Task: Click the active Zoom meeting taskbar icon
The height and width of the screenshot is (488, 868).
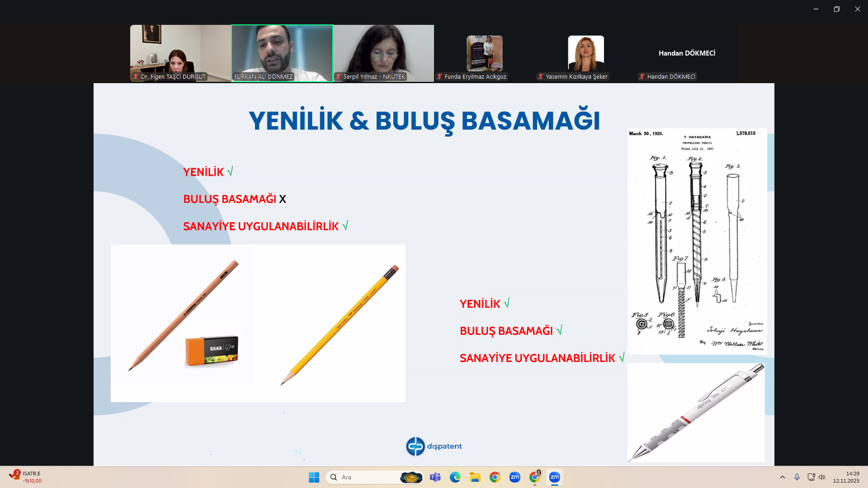Action: point(554,477)
